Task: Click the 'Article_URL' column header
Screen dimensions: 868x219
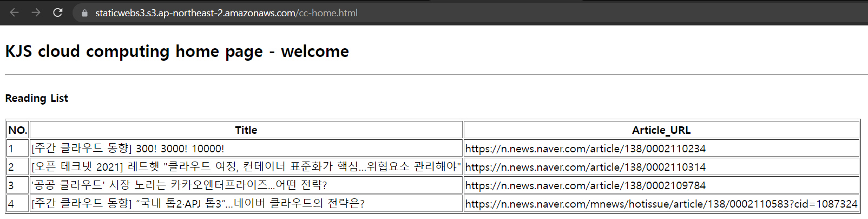Action: [x=661, y=130]
